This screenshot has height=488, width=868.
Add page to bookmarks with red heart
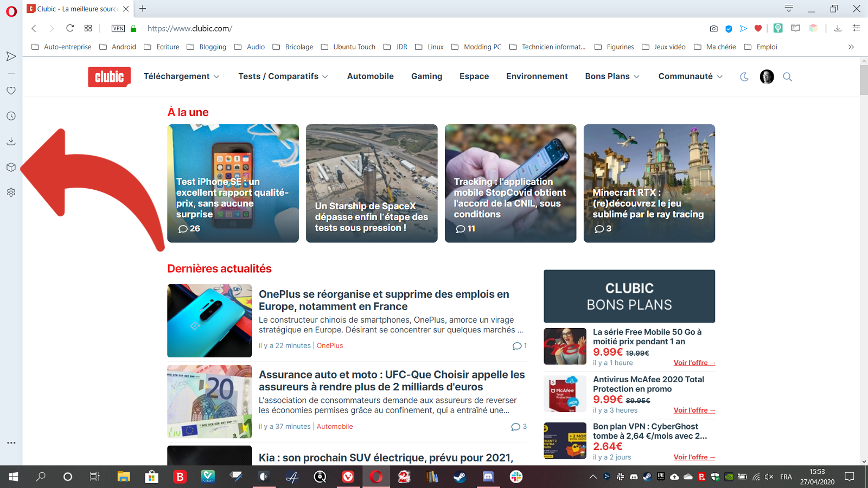coord(758,28)
